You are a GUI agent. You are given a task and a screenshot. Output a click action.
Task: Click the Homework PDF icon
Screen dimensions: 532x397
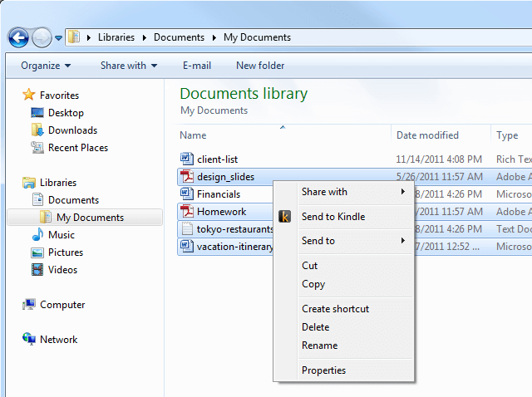[186, 211]
